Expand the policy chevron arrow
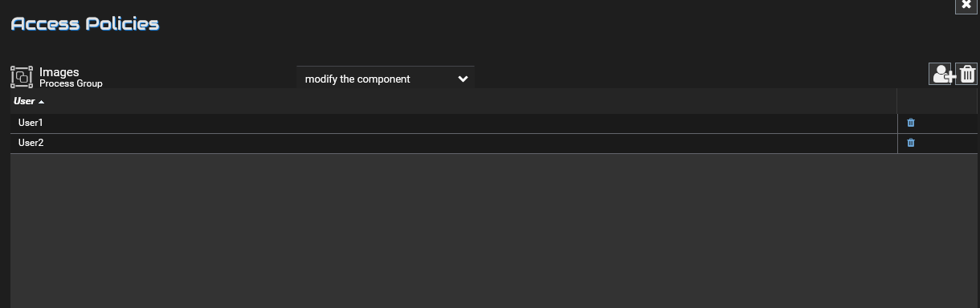The image size is (980, 308). 463,79
